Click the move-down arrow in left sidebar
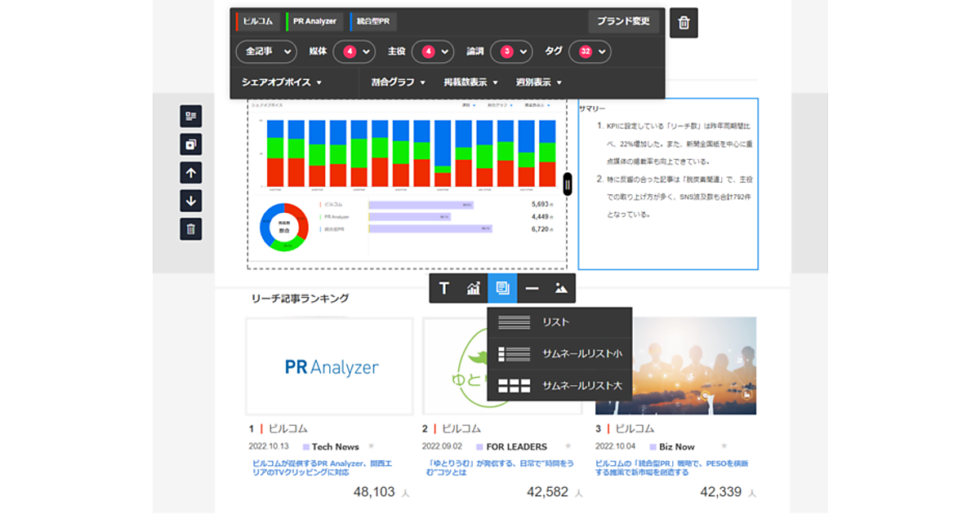980x514 pixels. pos(190,201)
